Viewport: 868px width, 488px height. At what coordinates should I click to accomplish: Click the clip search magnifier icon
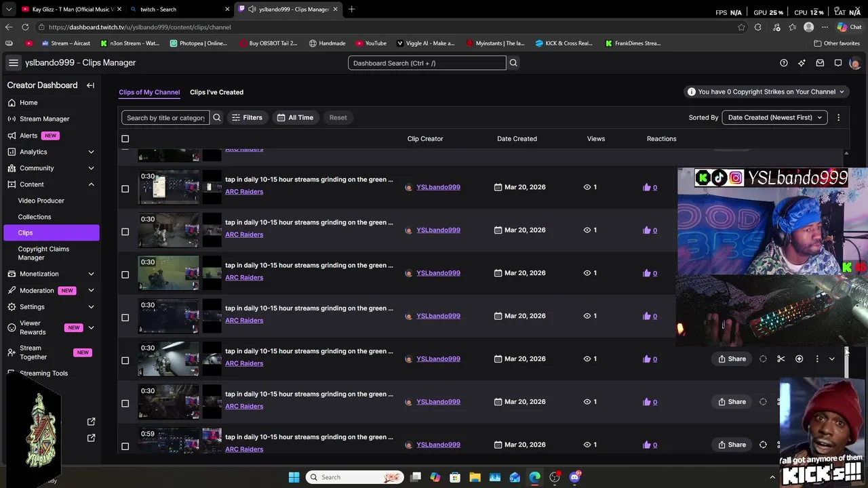pyautogui.click(x=217, y=117)
